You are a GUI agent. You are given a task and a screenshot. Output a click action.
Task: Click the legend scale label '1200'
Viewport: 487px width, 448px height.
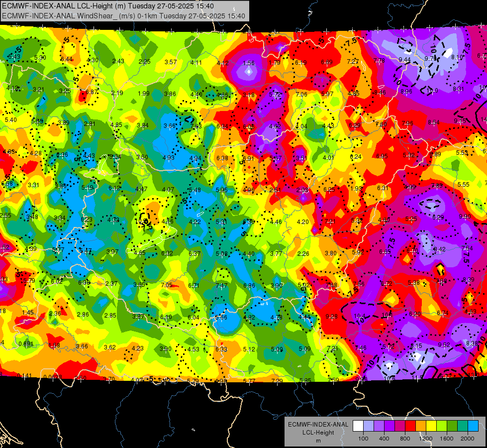point(425,439)
